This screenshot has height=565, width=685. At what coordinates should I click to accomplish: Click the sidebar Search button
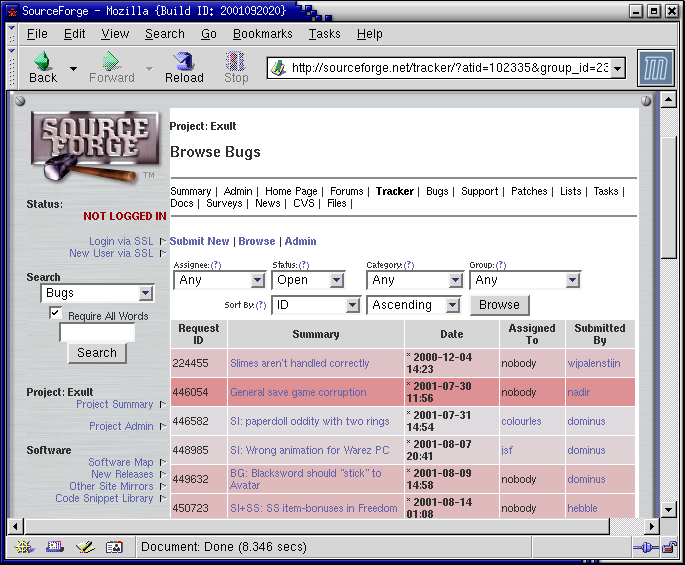[x=97, y=353]
